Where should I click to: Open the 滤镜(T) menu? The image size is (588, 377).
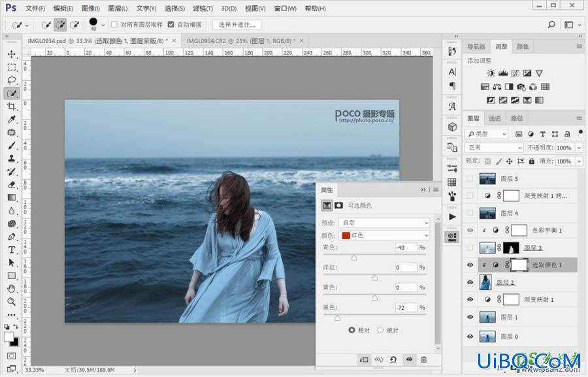pyautogui.click(x=203, y=8)
